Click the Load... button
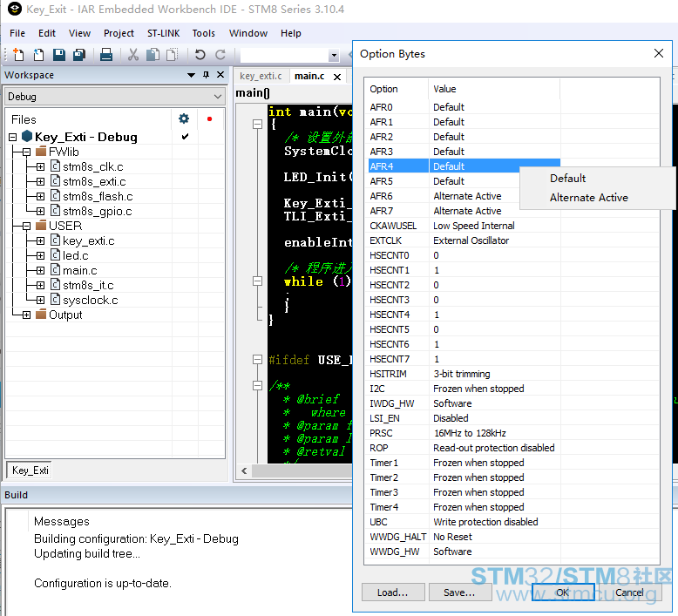 click(393, 592)
